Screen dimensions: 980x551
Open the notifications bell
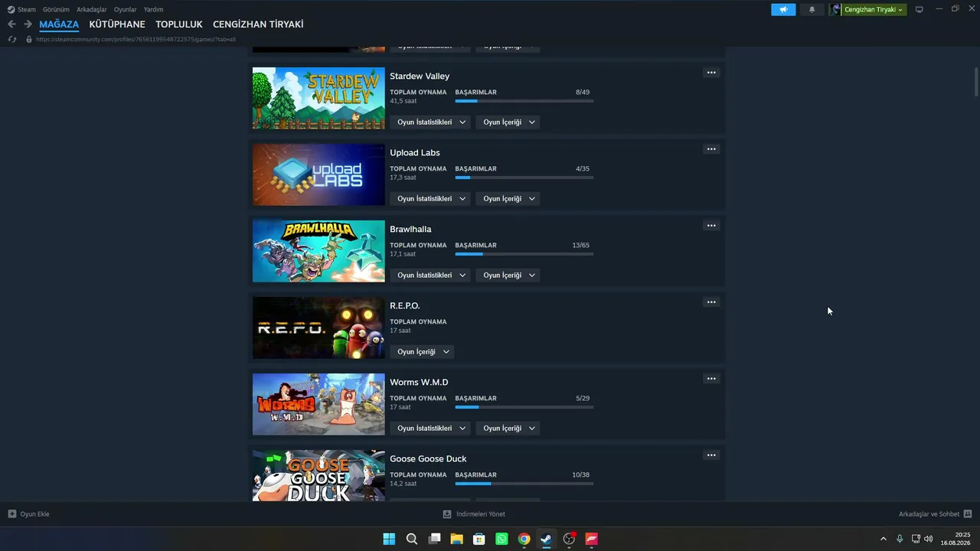click(x=812, y=10)
